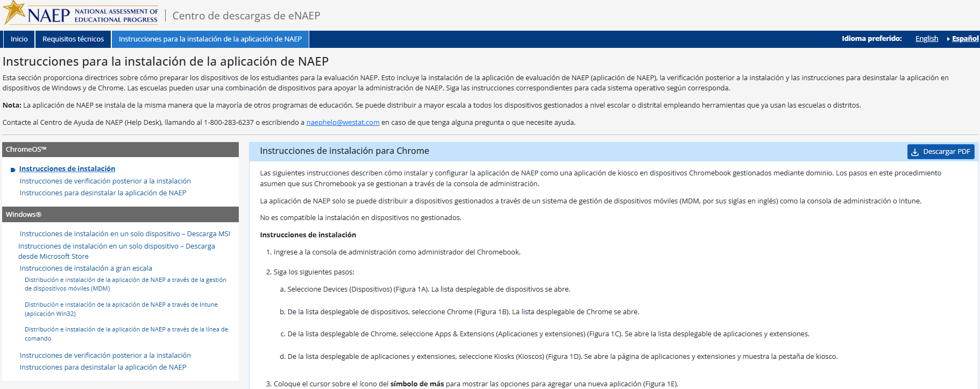Open ChromeOS uninstall NAEP application instructions
Image resolution: width=980 pixels, height=389 pixels.
click(103, 193)
